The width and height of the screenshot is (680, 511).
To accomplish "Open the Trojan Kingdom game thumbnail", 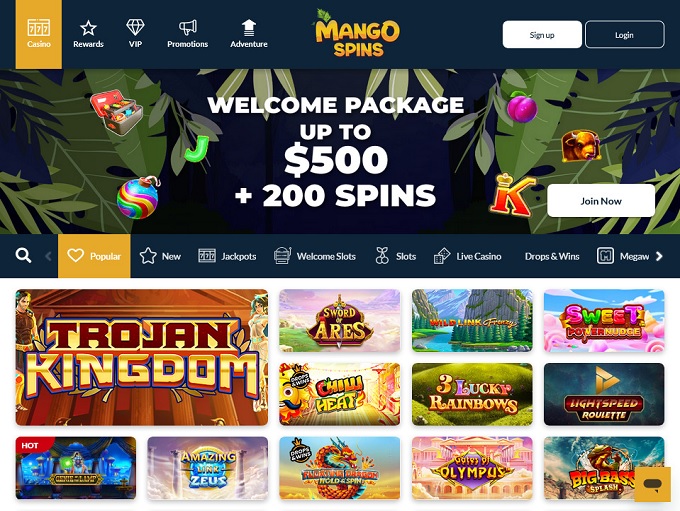I will tap(142, 357).
